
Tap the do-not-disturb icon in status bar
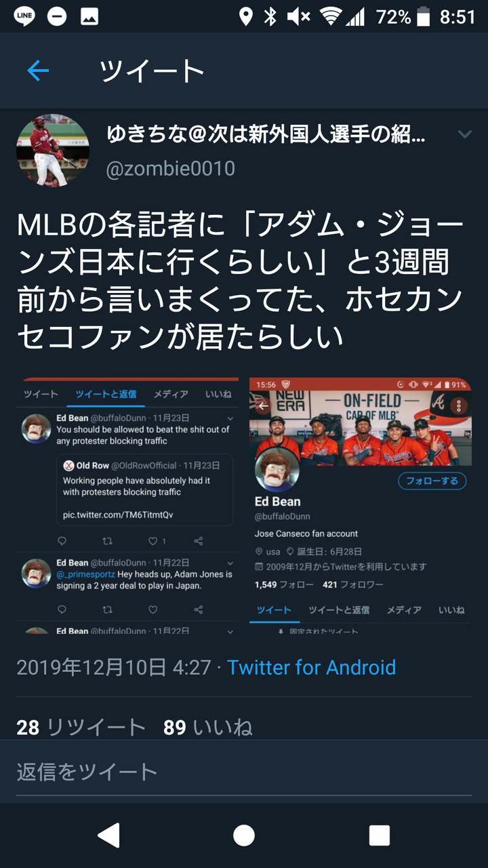[57, 16]
